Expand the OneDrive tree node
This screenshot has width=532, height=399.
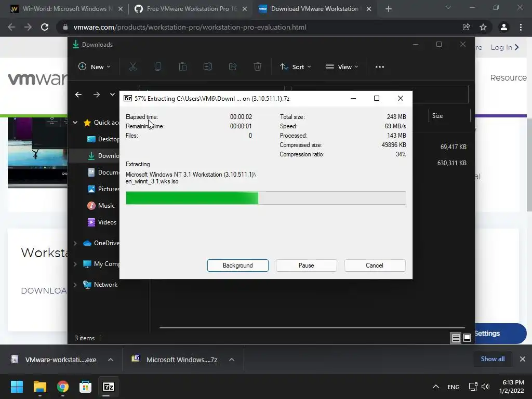(75, 243)
